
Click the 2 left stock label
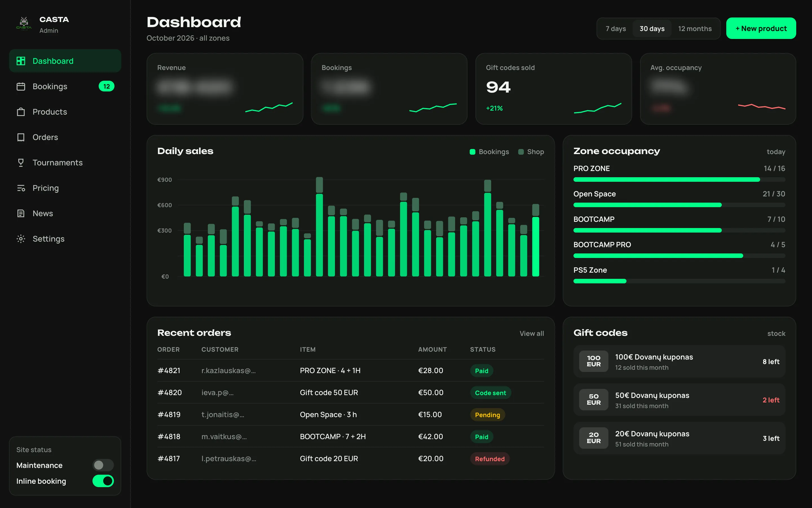coord(771,400)
